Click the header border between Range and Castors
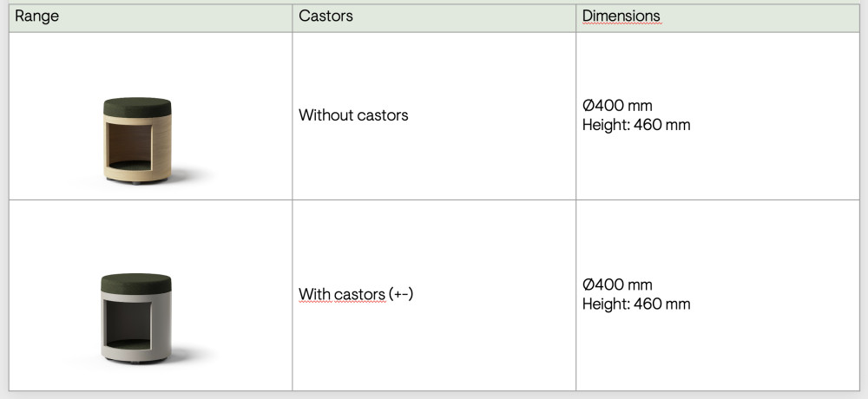 (x=293, y=16)
